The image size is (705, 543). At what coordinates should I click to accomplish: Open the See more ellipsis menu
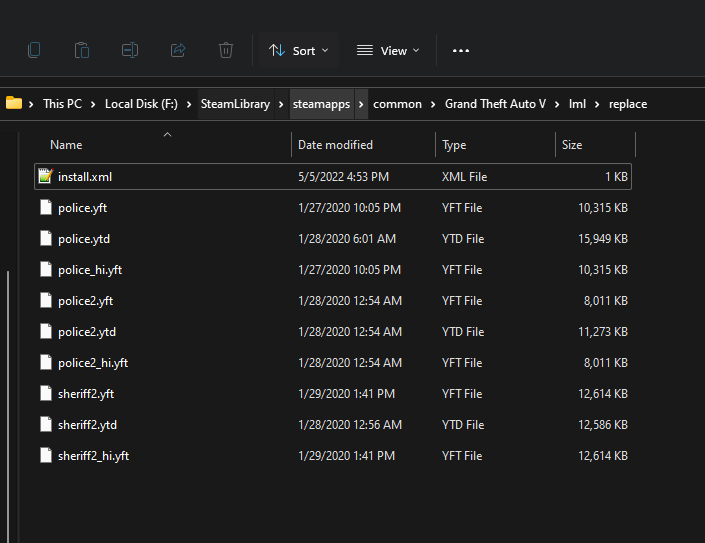pos(460,50)
